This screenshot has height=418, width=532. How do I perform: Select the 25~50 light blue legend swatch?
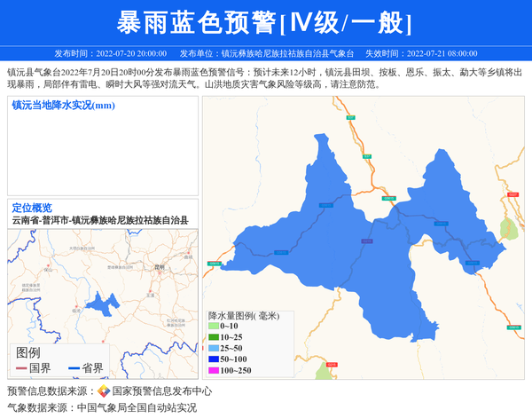[214, 348]
